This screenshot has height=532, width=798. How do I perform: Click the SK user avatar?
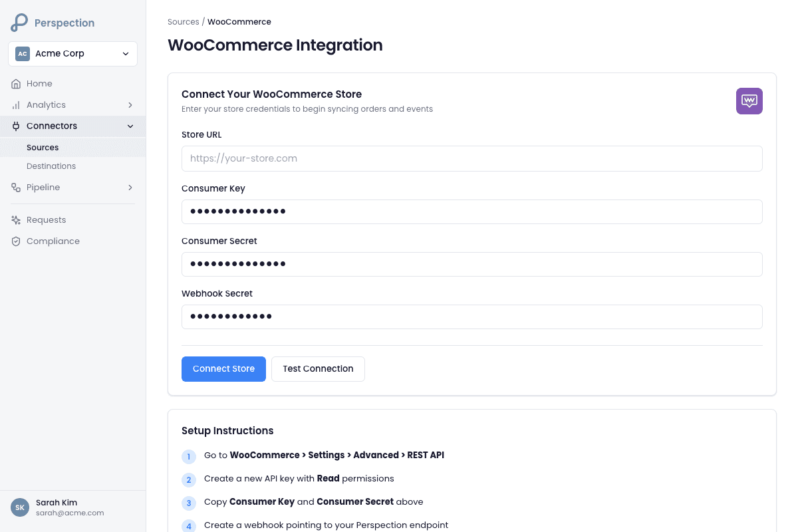tap(20, 507)
